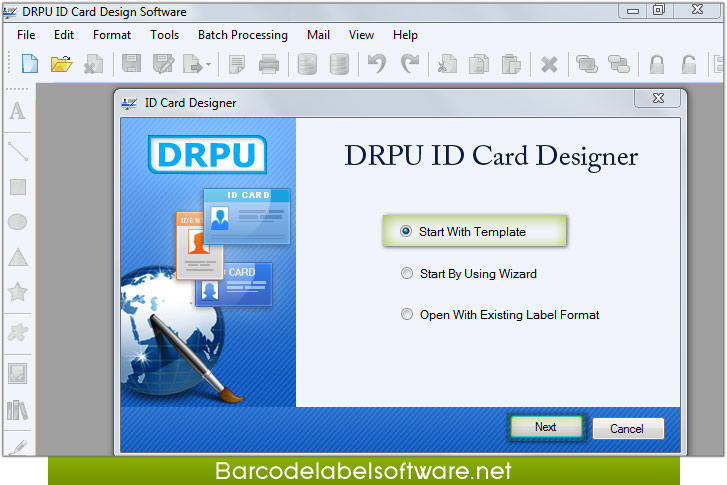Open the Batch Processing menu
Viewport: 727px width, 485px height.
pos(242,35)
